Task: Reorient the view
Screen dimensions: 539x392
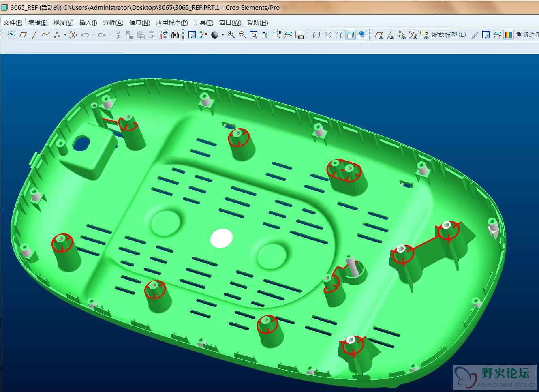Action: 265,35
